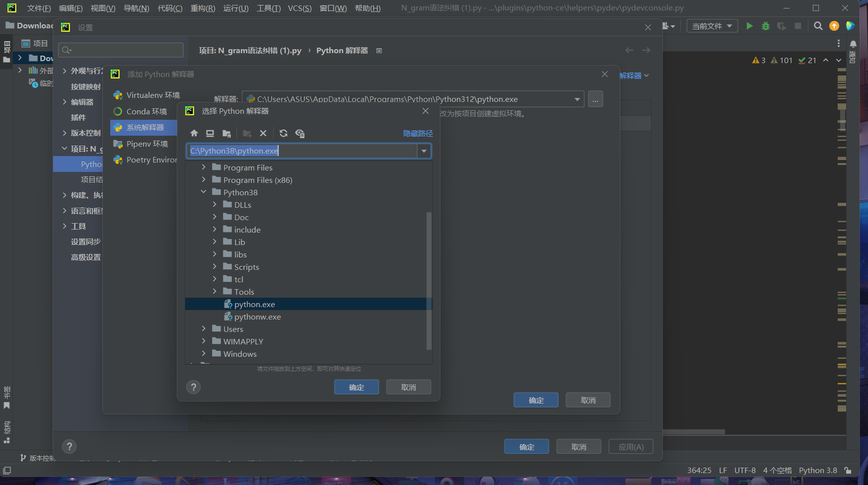This screenshot has height=485, width=868.
Task: Open path history dropdown in file chooser
Action: pyautogui.click(x=424, y=151)
